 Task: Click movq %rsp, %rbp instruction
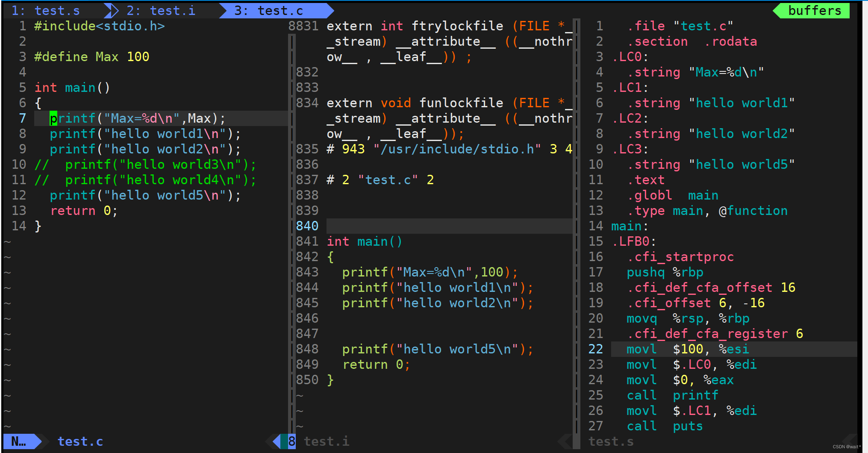(688, 318)
